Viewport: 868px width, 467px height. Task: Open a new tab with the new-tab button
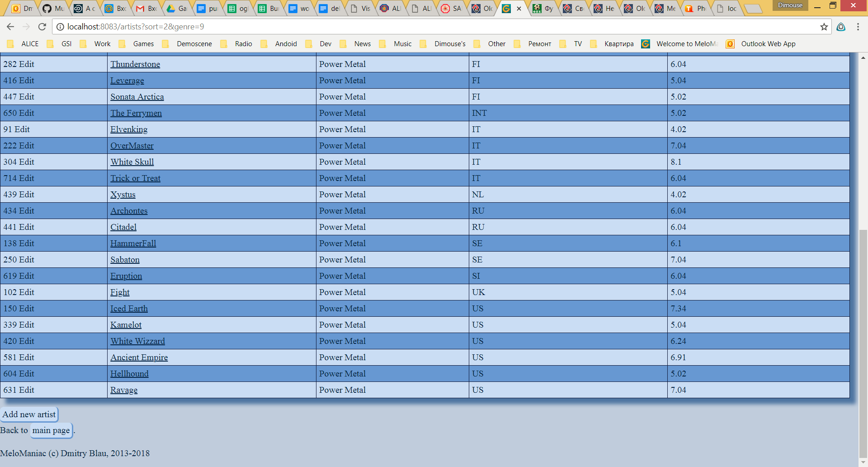[x=752, y=8]
